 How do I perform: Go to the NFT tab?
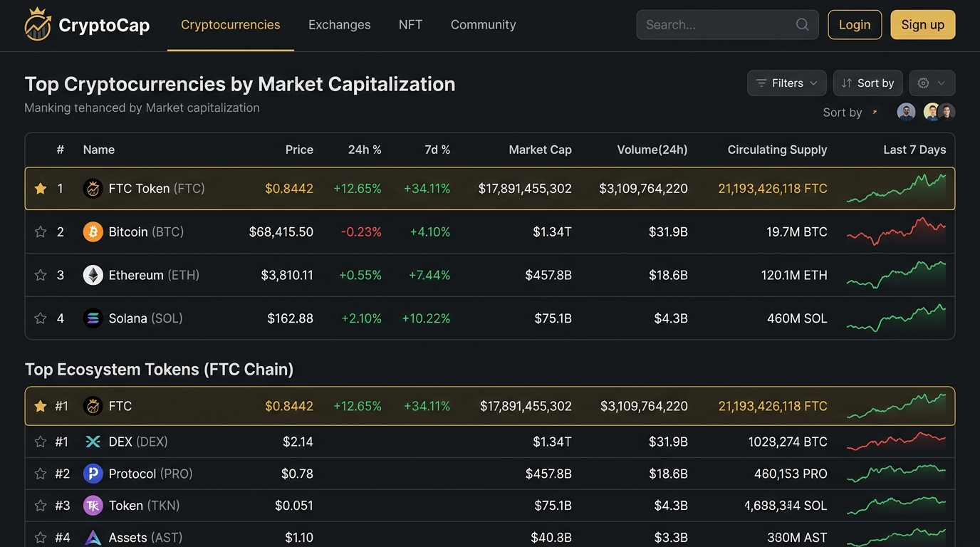[x=410, y=25]
